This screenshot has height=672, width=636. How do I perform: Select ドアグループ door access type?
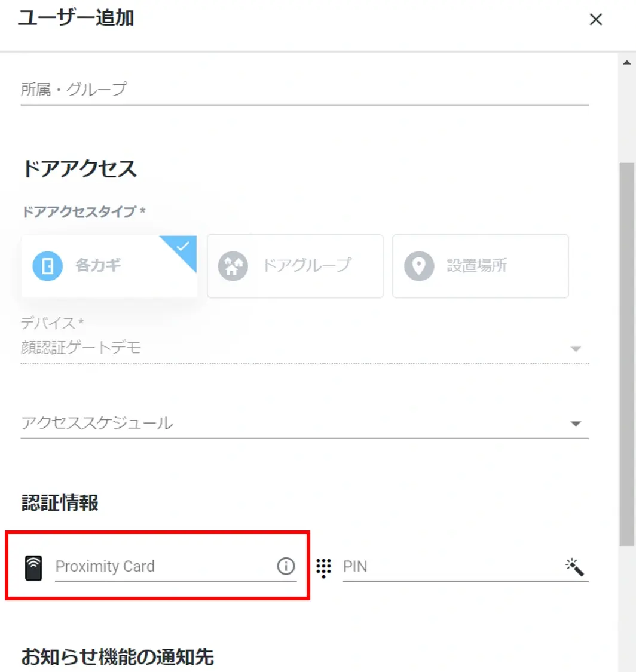[x=295, y=266]
